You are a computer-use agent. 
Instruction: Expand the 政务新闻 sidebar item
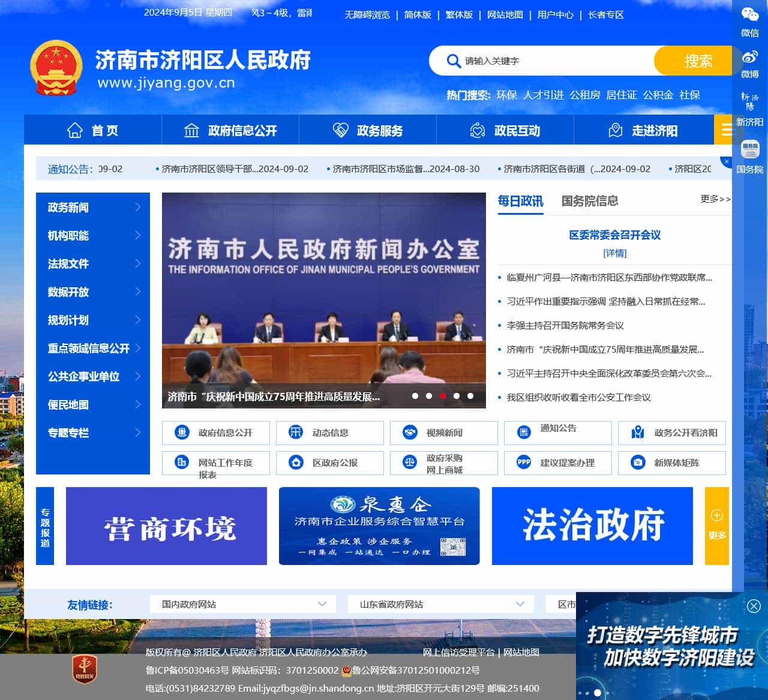93,208
